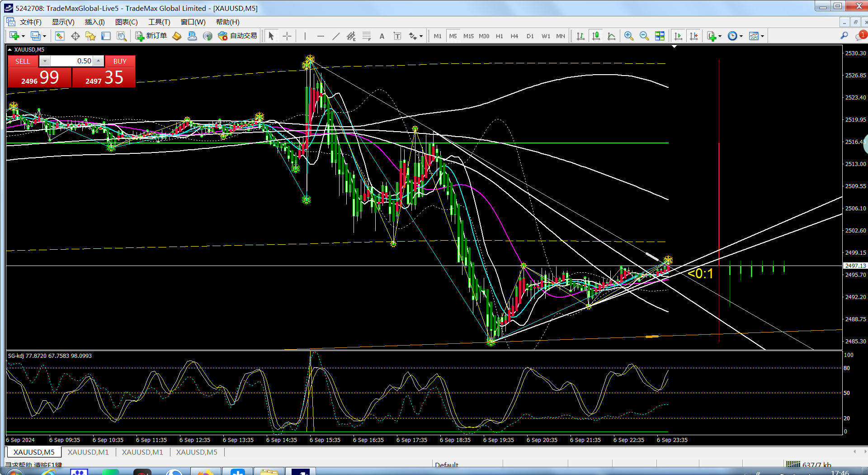Select the Trendline drawing tool

pos(336,36)
